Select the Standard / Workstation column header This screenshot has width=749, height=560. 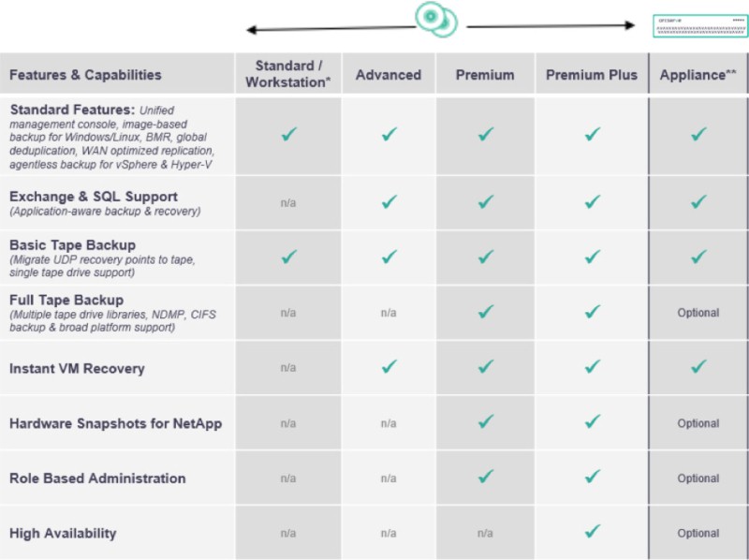tap(288, 74)
